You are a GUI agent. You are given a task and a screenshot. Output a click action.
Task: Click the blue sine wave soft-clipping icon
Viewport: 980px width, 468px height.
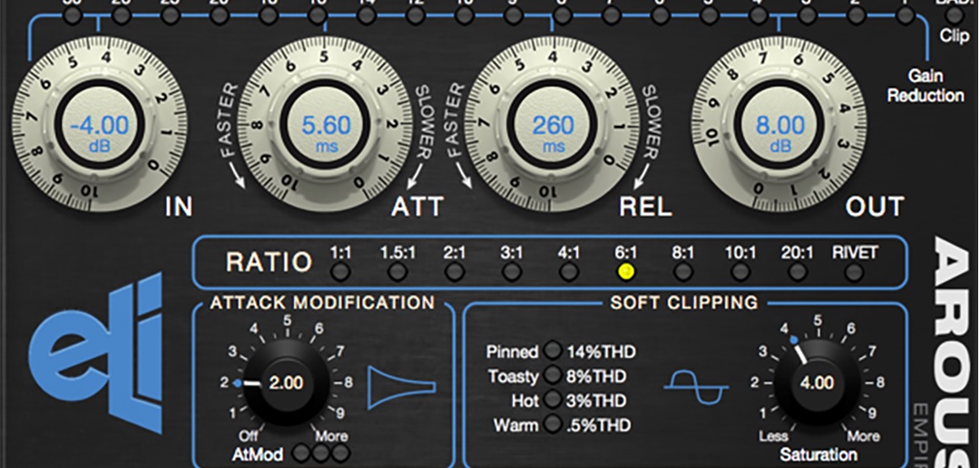(696, 387)
